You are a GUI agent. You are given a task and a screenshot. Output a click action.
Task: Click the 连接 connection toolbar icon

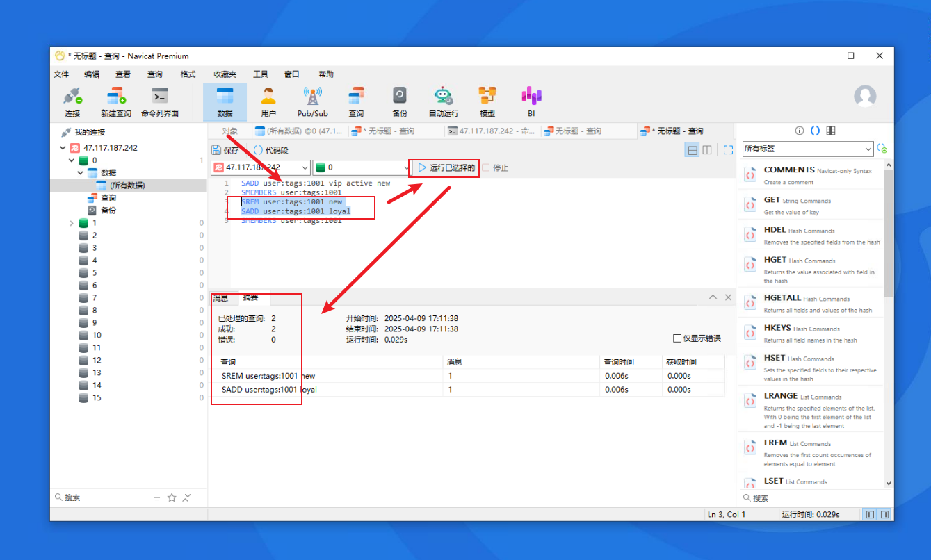point(72,102)
